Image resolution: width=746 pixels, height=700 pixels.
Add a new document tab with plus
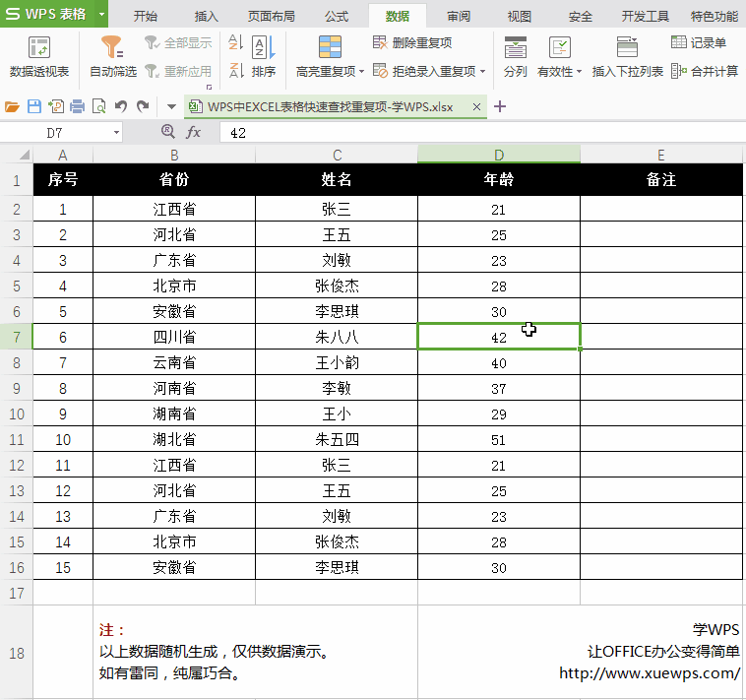(500, 106)
